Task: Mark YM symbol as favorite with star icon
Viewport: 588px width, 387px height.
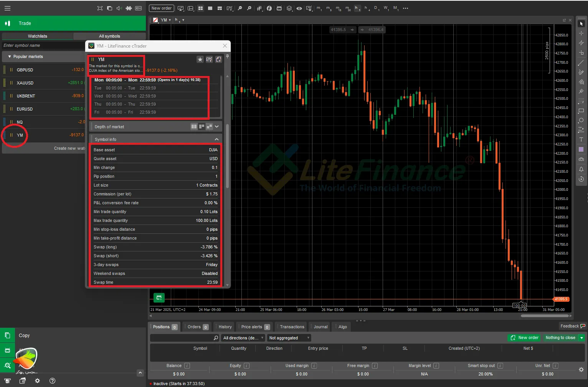Action: click(200, 60)
